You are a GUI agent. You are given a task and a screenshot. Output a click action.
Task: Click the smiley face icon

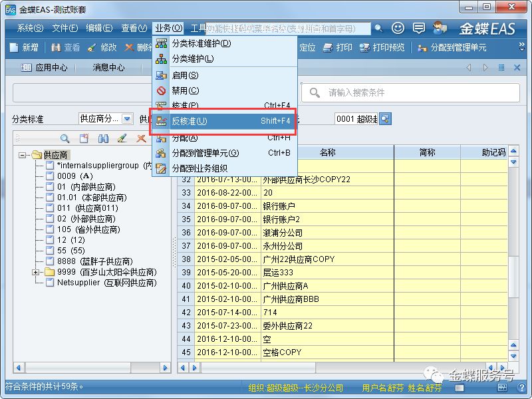[x=398, y=28]
